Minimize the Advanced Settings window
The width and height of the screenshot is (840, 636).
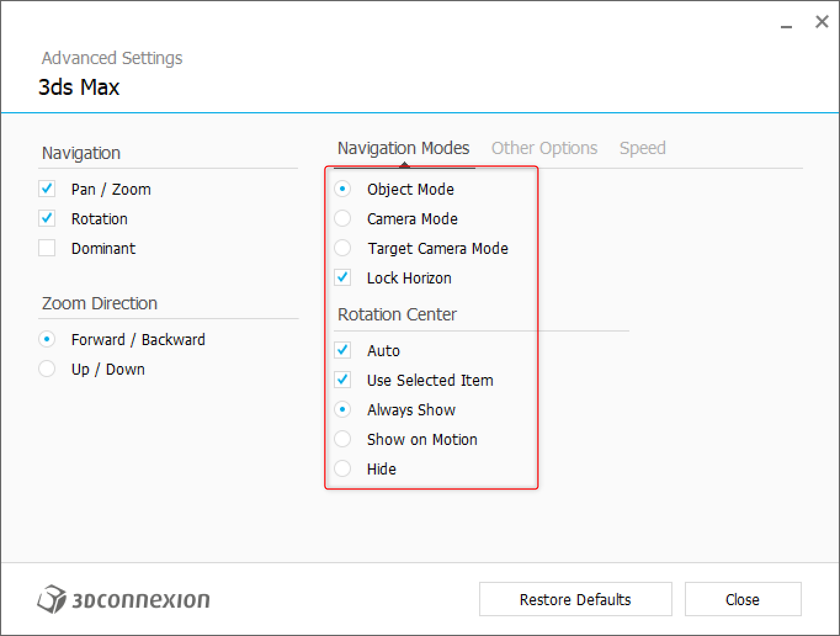(x=786, y=26)
